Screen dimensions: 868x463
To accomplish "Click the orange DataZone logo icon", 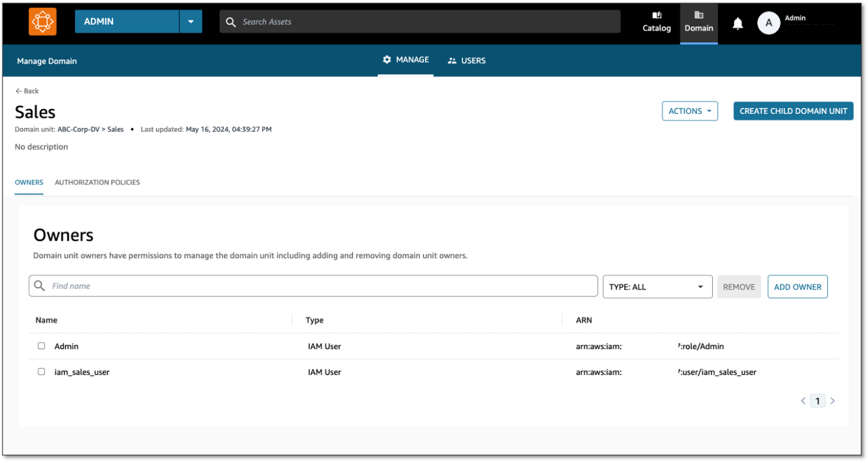I will coord(42,22).
